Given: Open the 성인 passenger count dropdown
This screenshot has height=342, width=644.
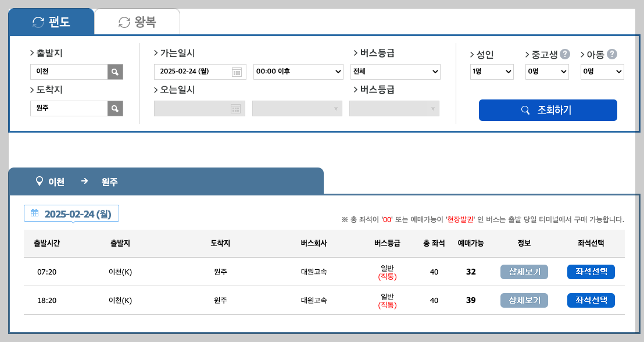Looking at the screenshot, I should pos(492,72).
